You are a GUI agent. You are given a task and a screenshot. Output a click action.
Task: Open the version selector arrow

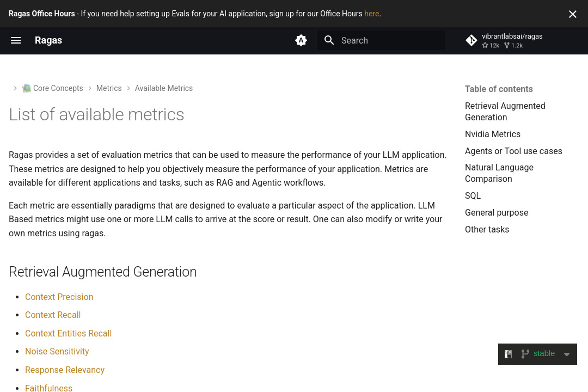click(567, 354)
